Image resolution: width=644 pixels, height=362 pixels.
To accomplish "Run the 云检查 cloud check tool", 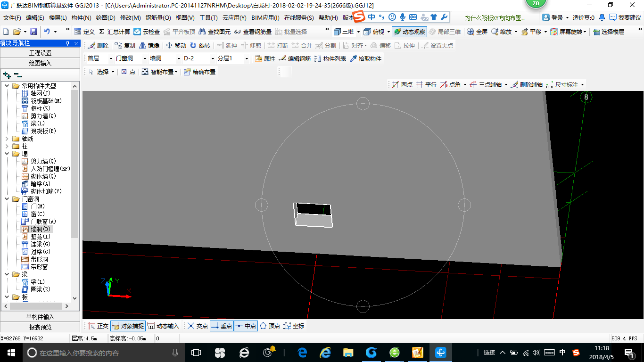I will click(146, 32).
